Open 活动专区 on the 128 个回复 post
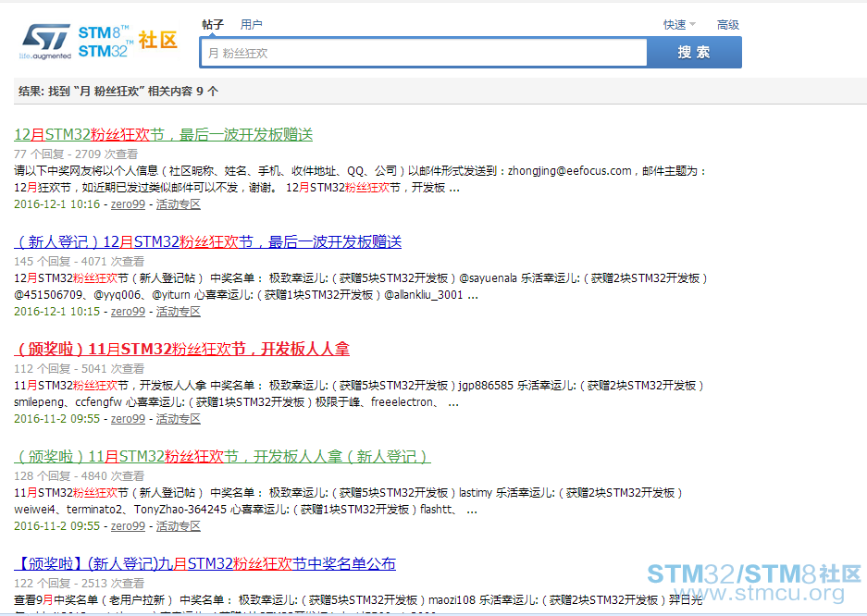The height and width of the screenshot is (616, 867). click(x=178, y=526)
